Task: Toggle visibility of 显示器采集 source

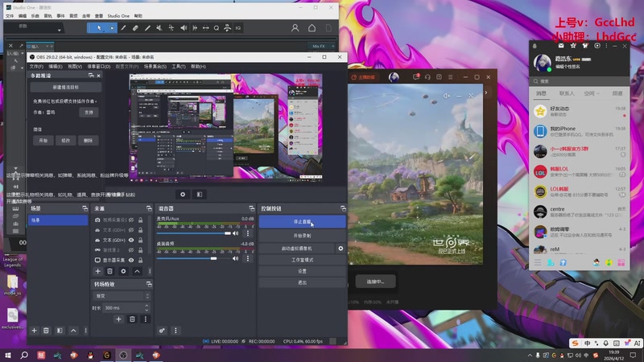Action: pyautogui.click(x=131, y=260)
